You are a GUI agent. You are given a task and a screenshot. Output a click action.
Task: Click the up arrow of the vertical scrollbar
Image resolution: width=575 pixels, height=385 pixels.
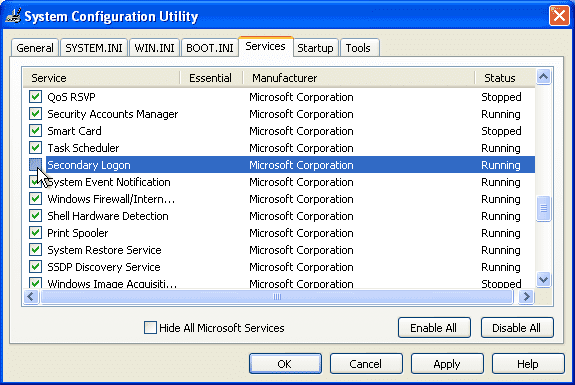coord(543,77)
